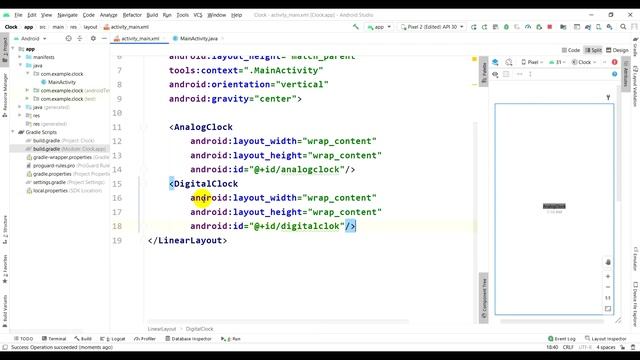
Task: Open the TODO tool window
Action: pos(23,339)
